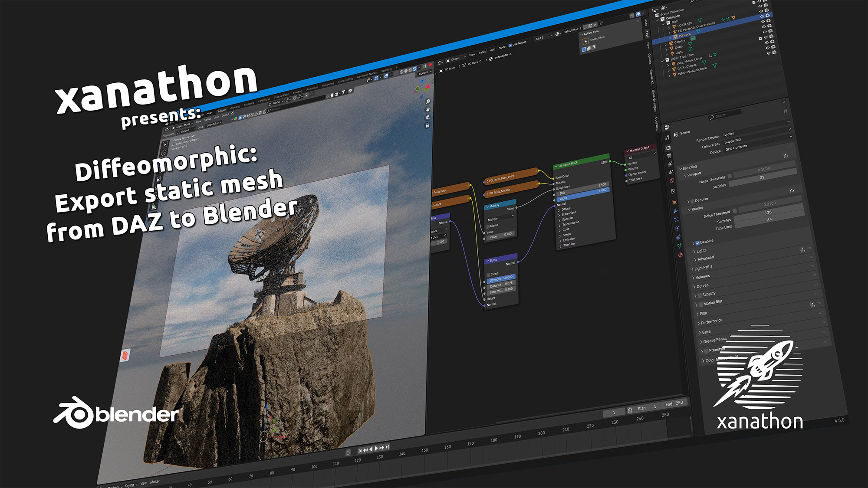Toggle the tVFX-True-Sky collection exclude checkbox
The width and height of the screenshot is (868, 488).
click(x=760, y=38)
